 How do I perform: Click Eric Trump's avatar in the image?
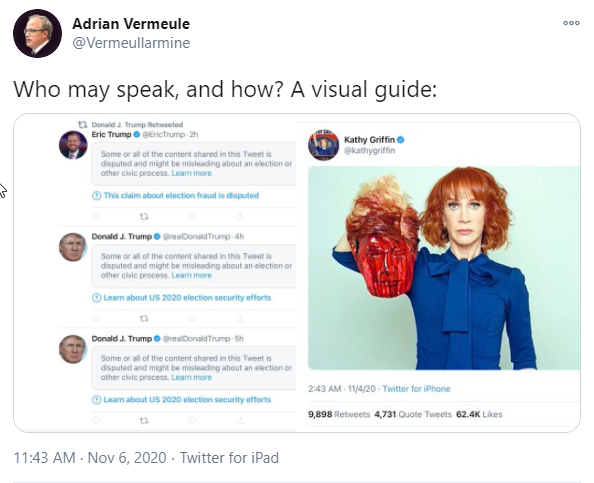coord(73,145)
